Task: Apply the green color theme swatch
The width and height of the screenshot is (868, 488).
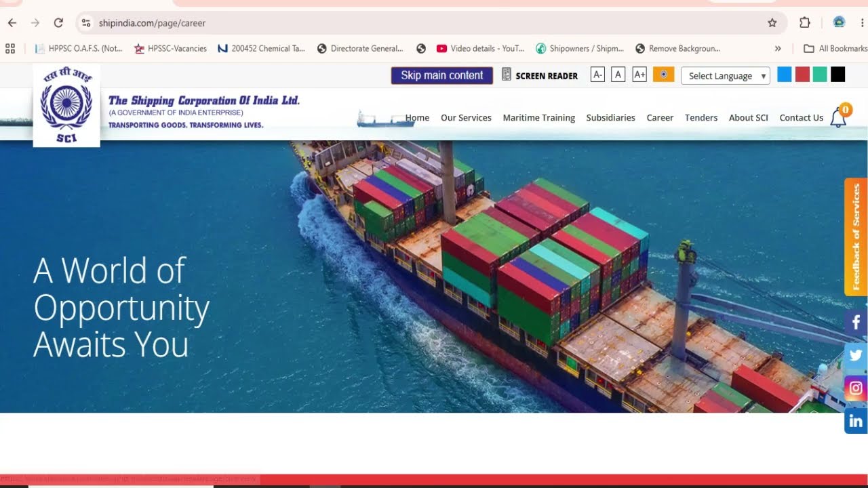Action: 820,75
